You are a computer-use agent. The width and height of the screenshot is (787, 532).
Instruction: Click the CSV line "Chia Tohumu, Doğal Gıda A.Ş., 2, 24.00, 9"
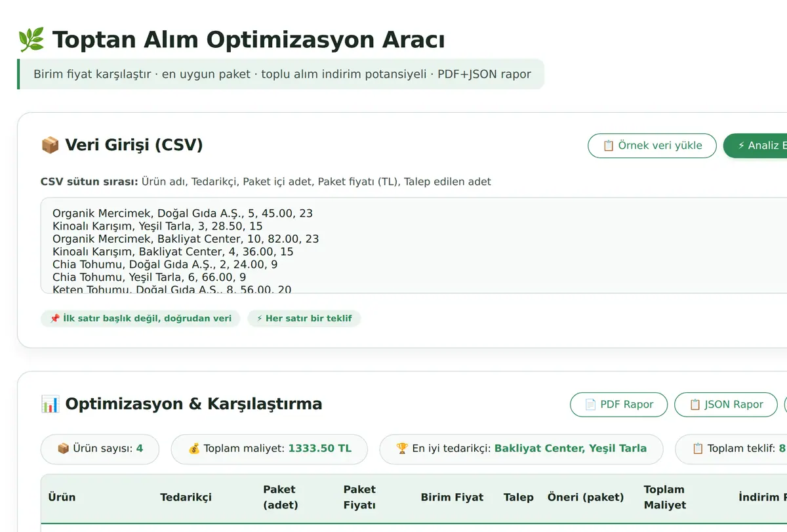165,264
